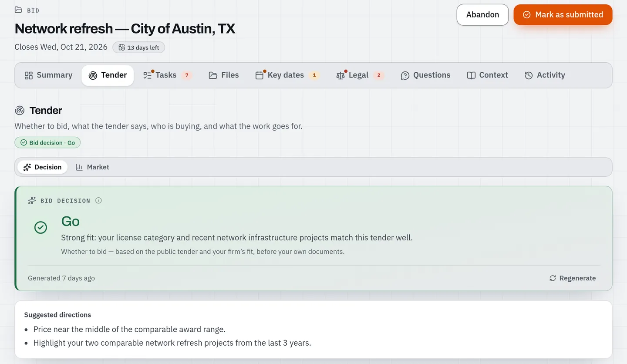Image resolution: width=627 pixels, height=364 pixels.
Task: Click the Files folder icon
Action: pos(213,75)
